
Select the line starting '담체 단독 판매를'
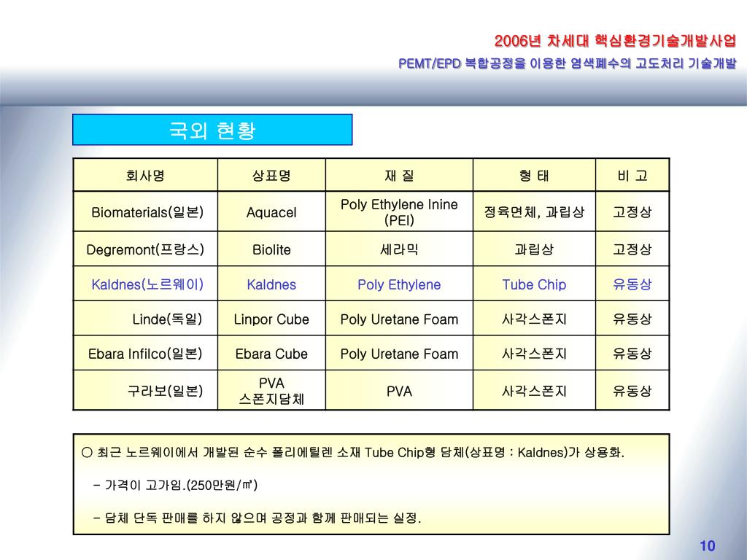[258, 518]
